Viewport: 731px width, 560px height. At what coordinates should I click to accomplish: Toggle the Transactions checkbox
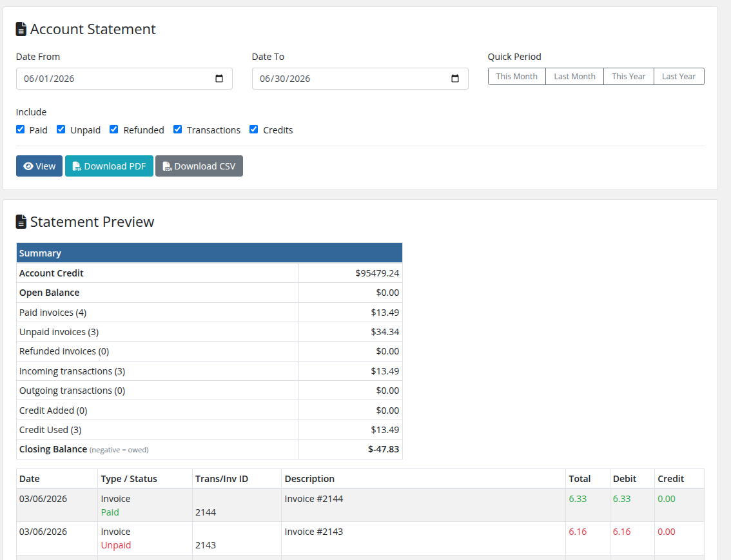point(178,129)
